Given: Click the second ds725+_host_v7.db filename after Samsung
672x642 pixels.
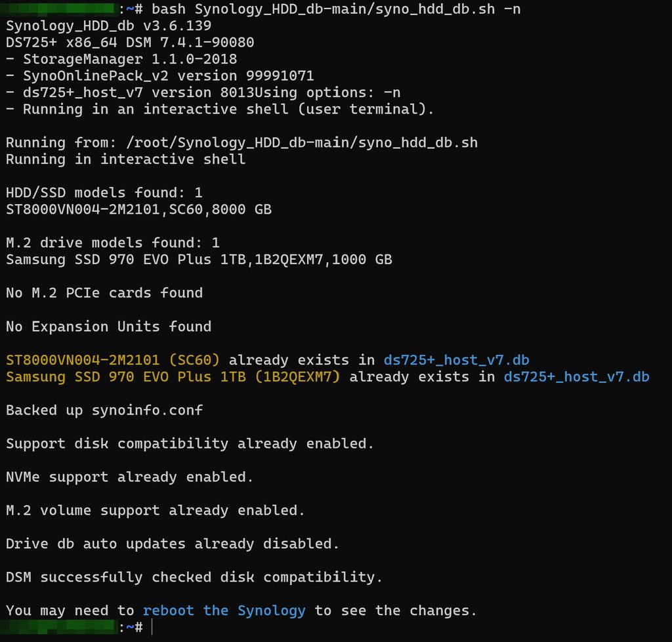Looking at the screenshot, I should pos(576,376).
